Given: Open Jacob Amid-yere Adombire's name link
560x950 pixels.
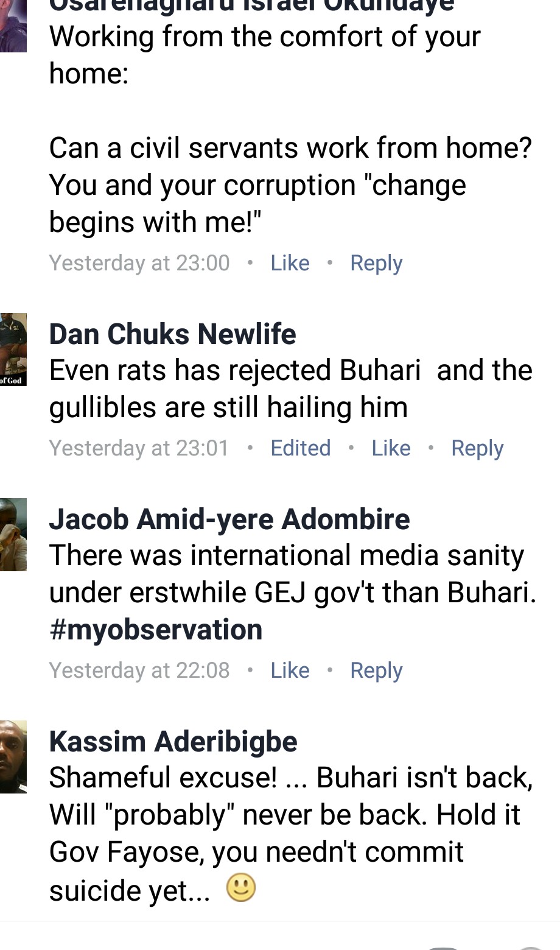Looking at the screenshot, I should (229, 519).
